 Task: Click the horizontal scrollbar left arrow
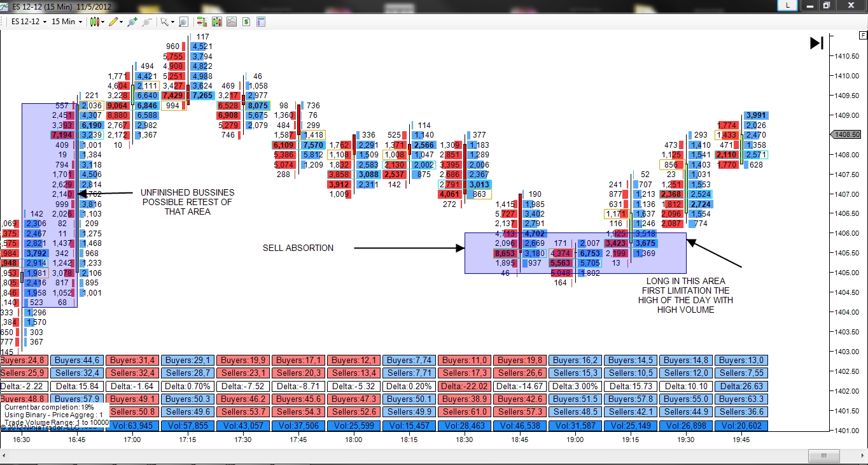(x=5, y=456)
